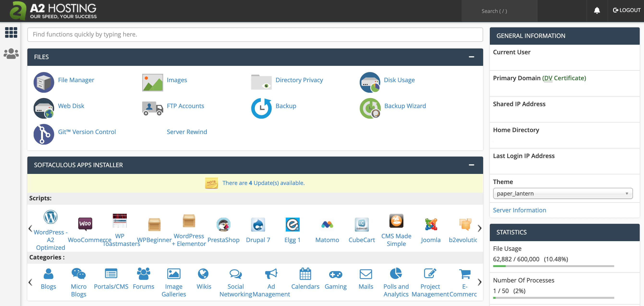The width and height of the screenshot is (644, 306).
Task: Click the 4 Updates available link
Action: [263, 183]
